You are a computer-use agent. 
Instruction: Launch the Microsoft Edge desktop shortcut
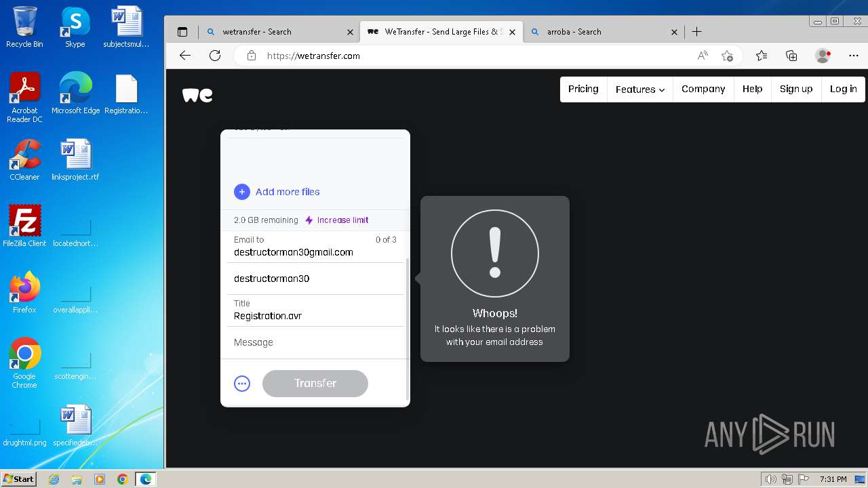pos(75,94)
